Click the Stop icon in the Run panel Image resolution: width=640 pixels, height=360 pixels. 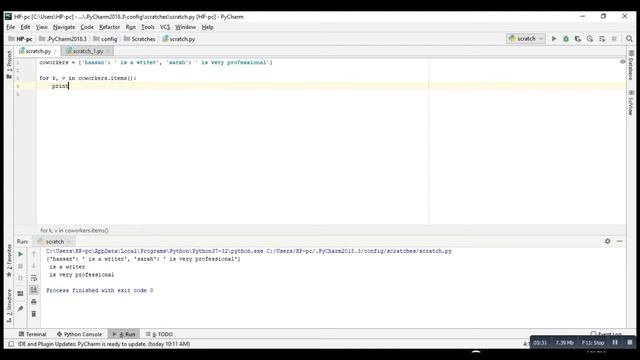tap(20, 266)
